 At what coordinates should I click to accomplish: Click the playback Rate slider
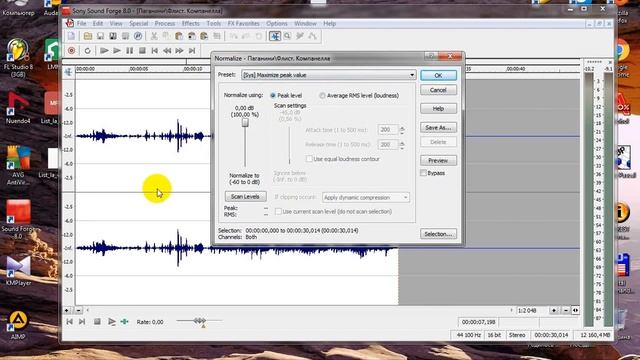pos(200,321)
